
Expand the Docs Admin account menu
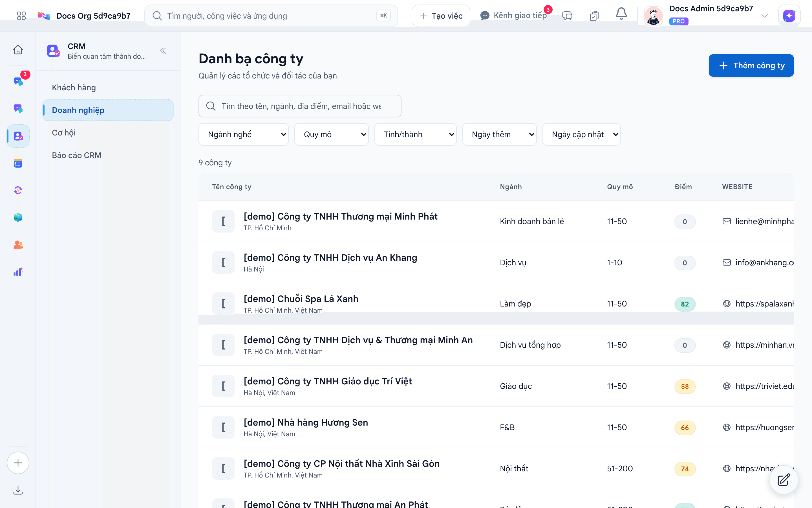point(764,16)
